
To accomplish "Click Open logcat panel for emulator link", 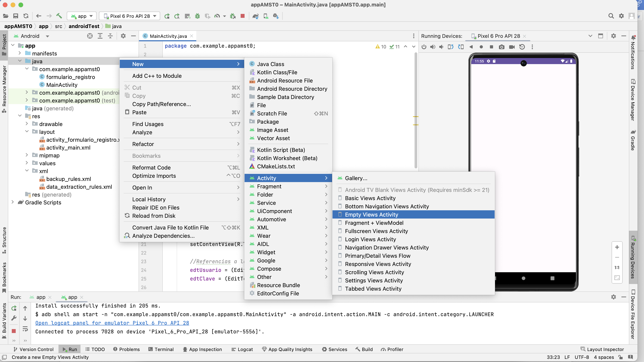I will click(x=112, y=323).
